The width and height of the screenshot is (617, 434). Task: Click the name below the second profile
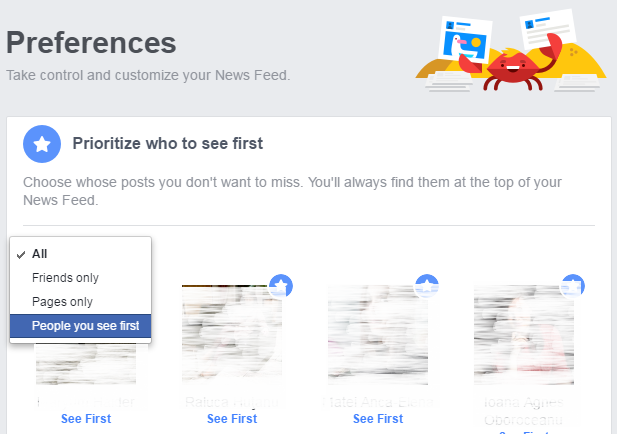tap(232, 402)
